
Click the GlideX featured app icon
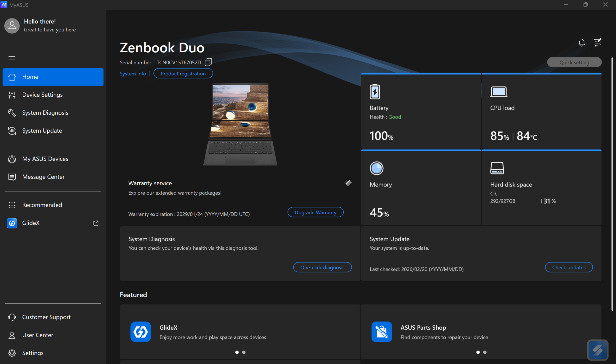[141, 332]
